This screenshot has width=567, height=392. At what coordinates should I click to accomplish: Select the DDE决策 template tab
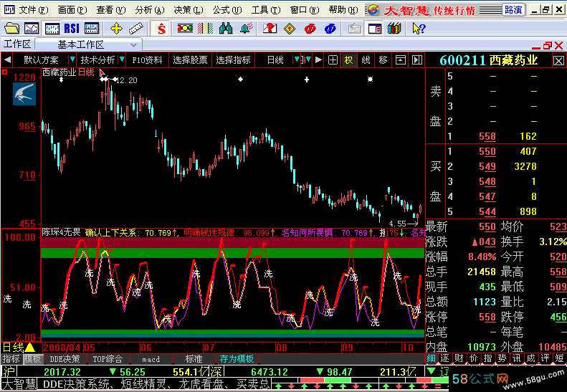[x=65, y=359]
